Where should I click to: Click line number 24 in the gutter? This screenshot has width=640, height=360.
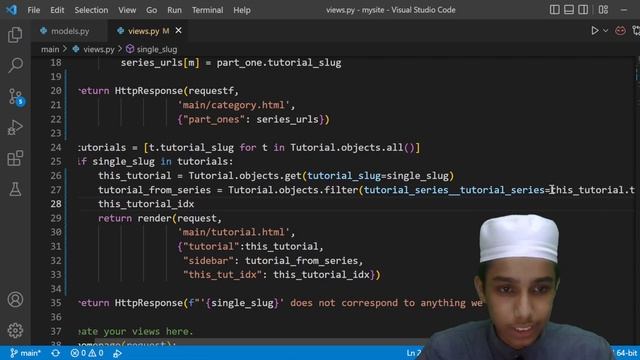[x=56, y=147]
